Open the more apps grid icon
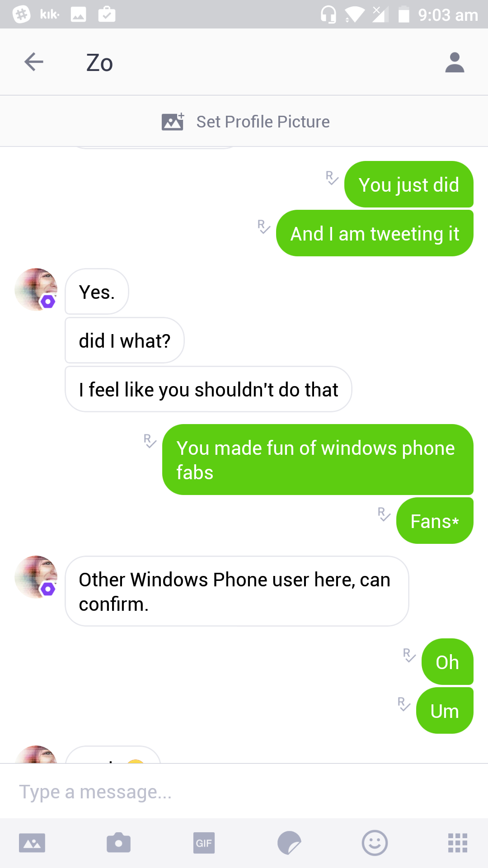 tap(457, 843)
